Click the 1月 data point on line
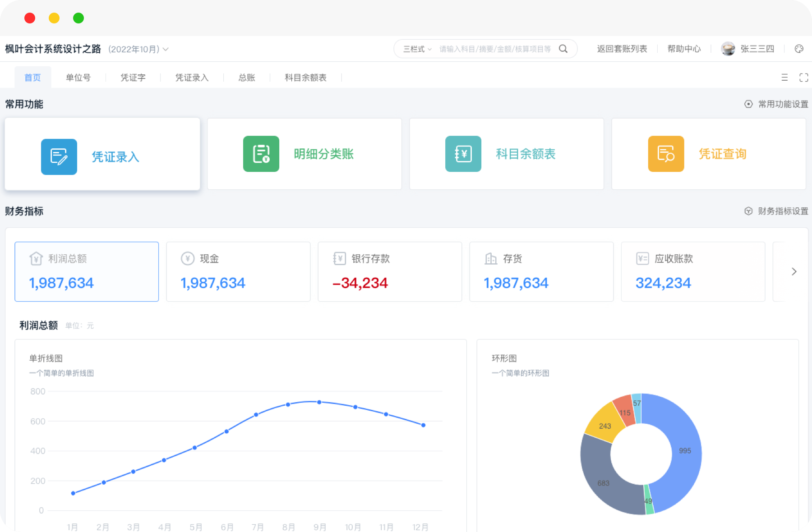The width and height of the screenshot is (812, 532). [x=73, y=493]
